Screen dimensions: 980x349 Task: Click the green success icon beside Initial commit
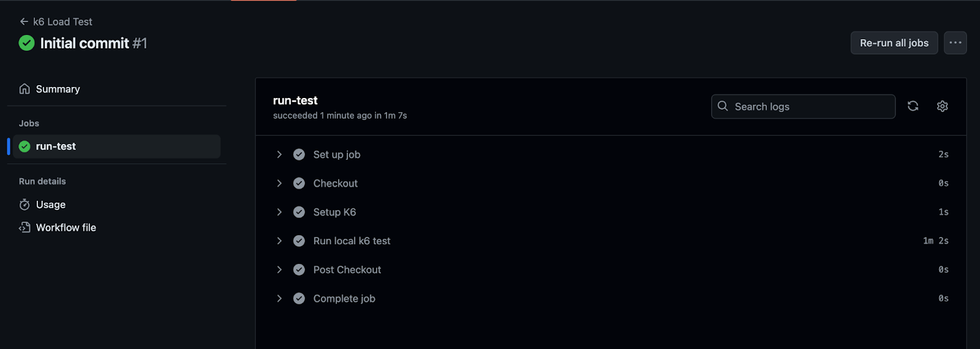click(26, 43)
